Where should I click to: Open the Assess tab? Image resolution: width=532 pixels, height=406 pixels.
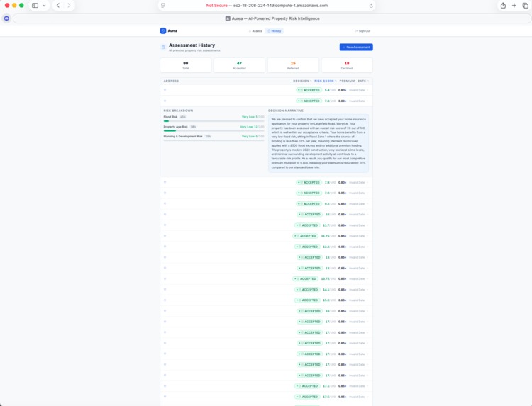255,31
